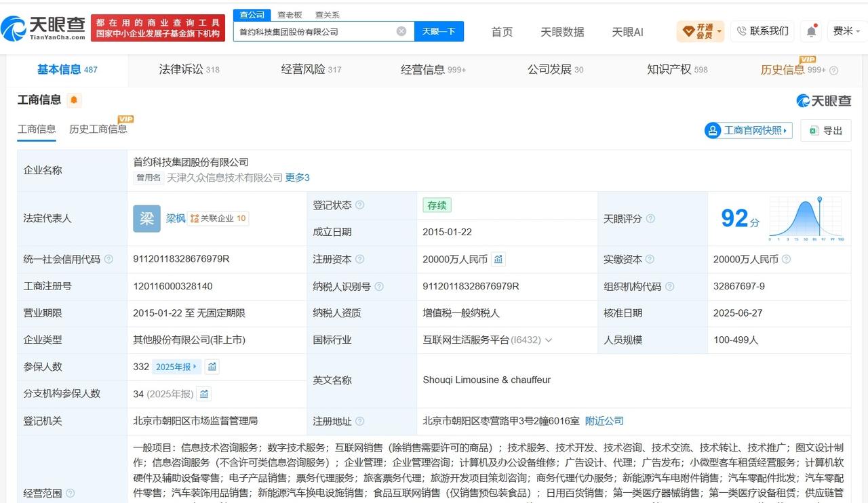868x503 pixels.
Task: Open the 分支机构参保人数 34 chart icon
Action: click(x=204, y=394)
